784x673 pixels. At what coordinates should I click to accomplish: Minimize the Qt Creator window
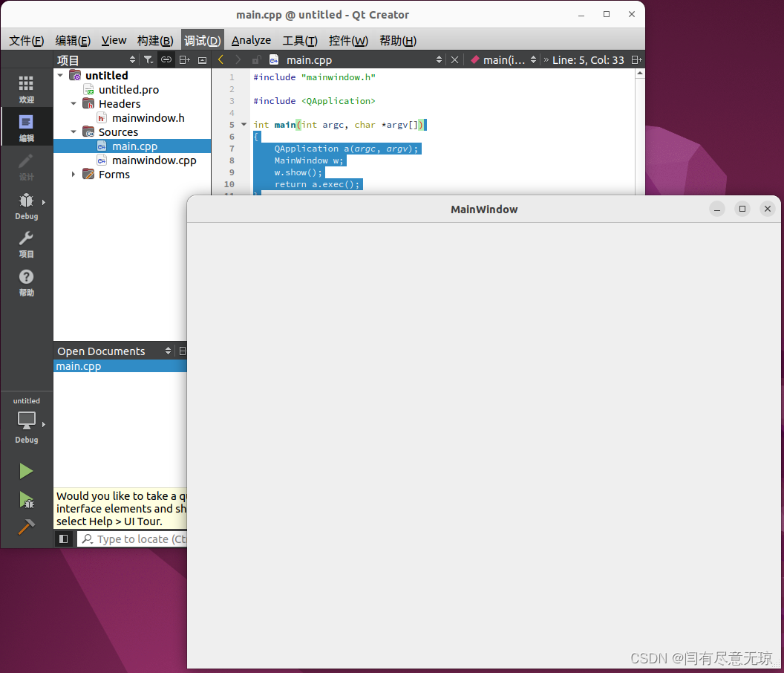tap(581, 15)
